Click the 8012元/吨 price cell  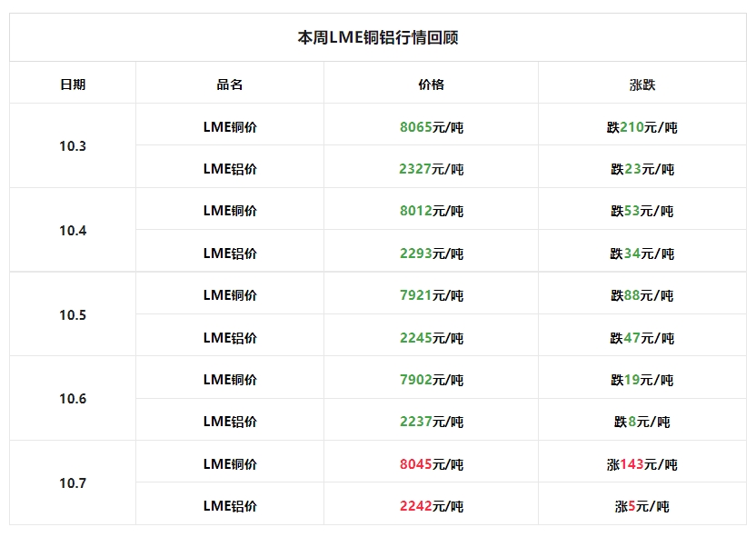(x=431, y=211)
